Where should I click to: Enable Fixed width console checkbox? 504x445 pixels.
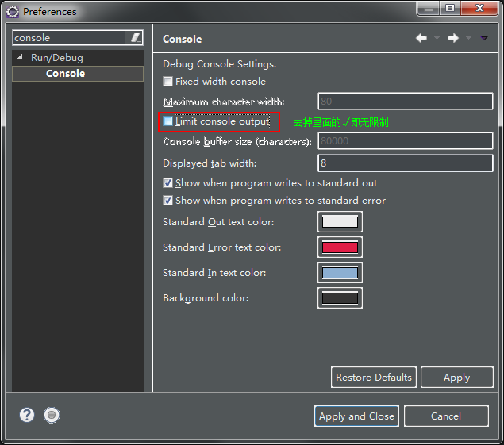coord(167,81)
